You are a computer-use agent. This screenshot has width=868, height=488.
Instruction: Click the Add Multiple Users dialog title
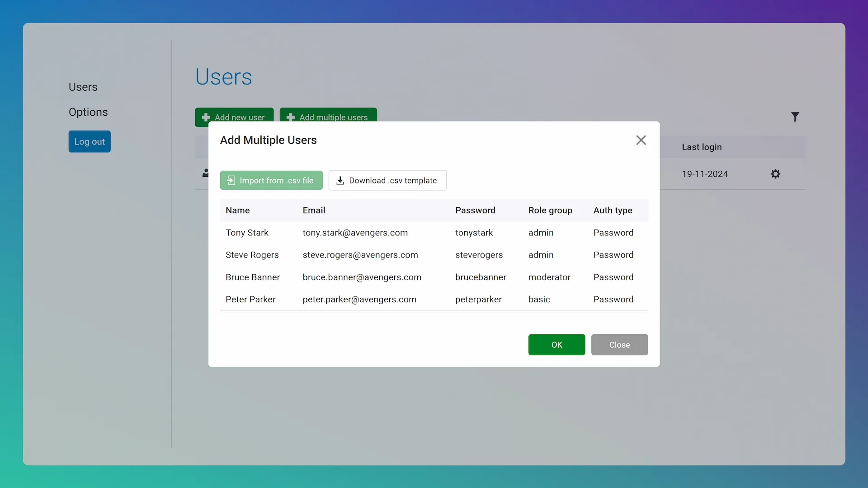[268, 140]
